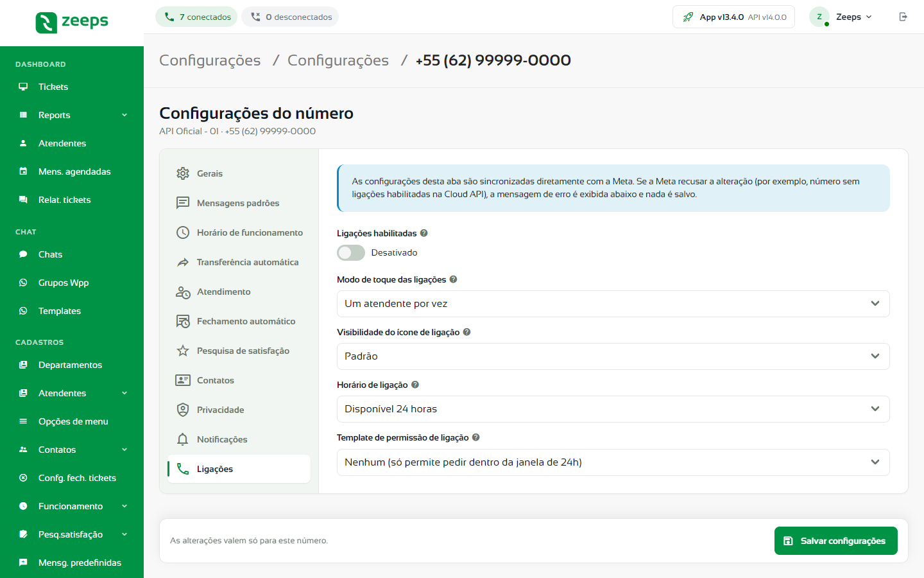Click the Grupos Wpp WhatsApp icon
Image resolution: width=924 pixels, height=578 pixels.
coord(23,283)
